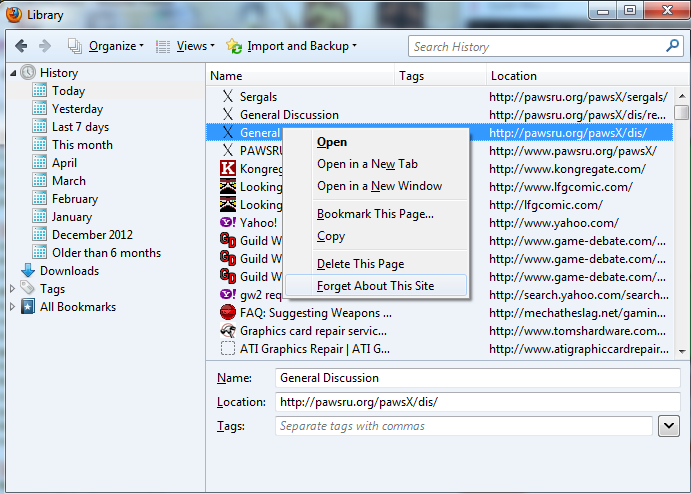Select Downloads in the sidebar
This screenshot has width=691, height=494.
(70, 271)
